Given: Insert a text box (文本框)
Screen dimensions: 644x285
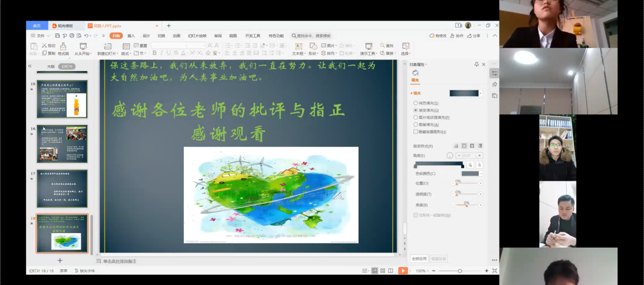Looking at the screenshot, I should click(x=298, y=49).
